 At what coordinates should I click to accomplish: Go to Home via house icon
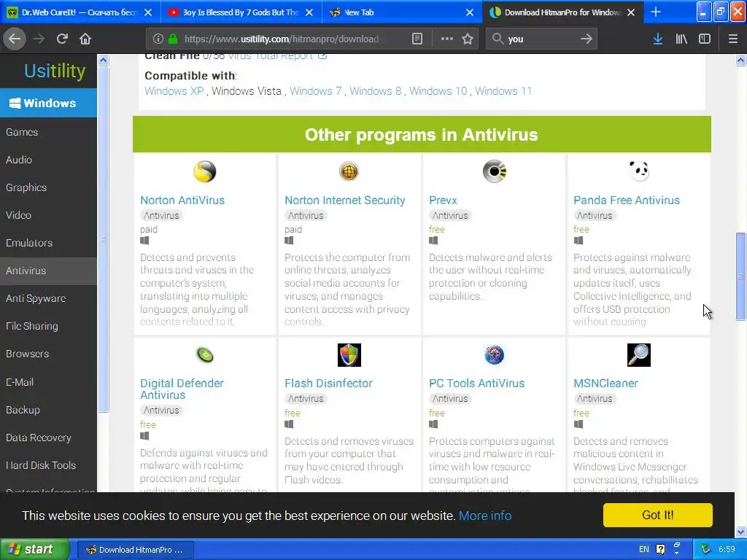click(x=85, y=39)
